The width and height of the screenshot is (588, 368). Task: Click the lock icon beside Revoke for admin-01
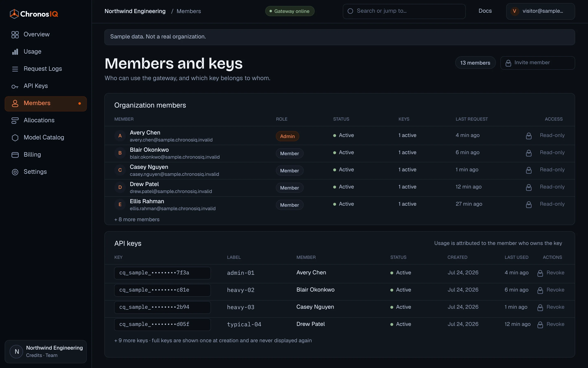540,273
